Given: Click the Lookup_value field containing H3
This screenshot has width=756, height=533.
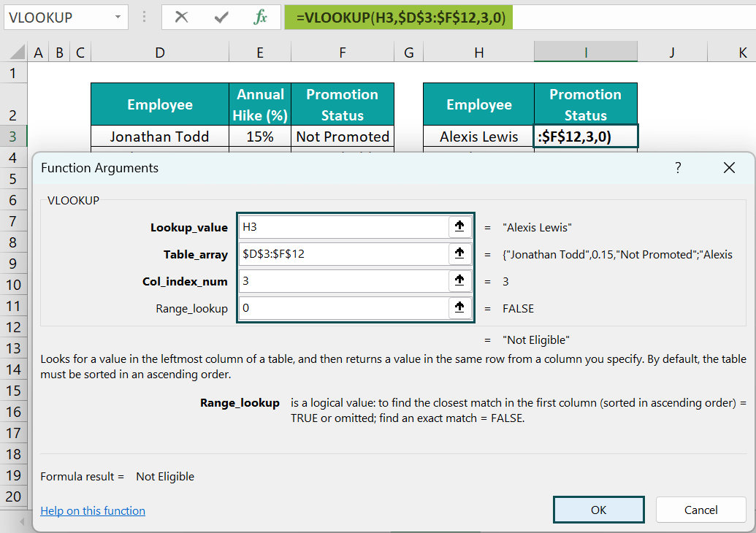Looking at the screenshot, I should 343,226.
